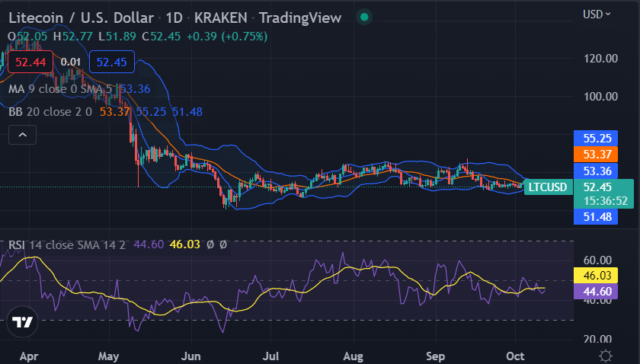Viewport: 640px width, 364px height.
Task: Click the 51.48 lower band price label
Action: (596, 217)
